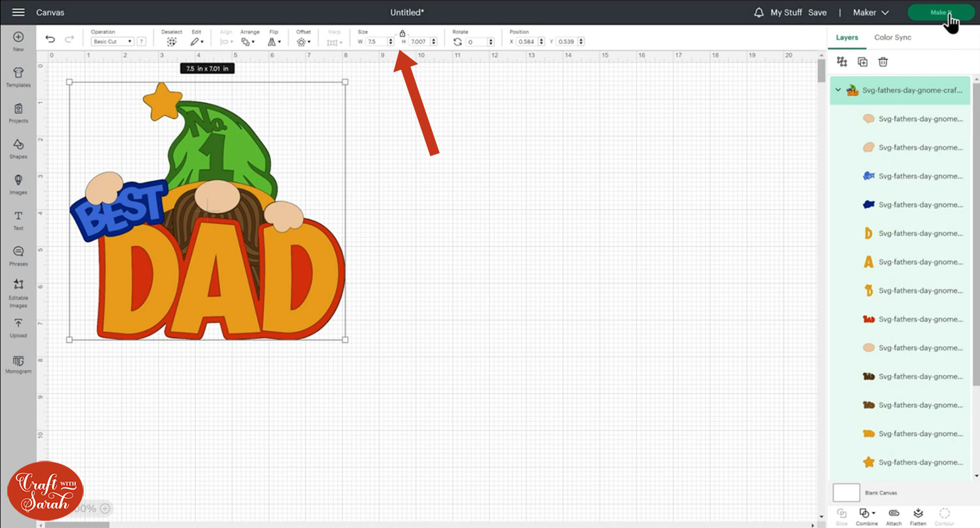The height and width of the screenshot is (528, 980).
Task: Click the Width stepper arrows
Action: coord(391,42)
